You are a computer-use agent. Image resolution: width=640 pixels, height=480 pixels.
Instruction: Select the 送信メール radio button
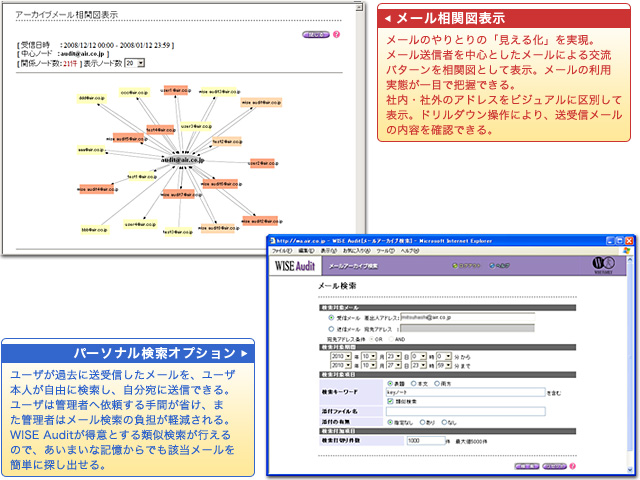(x=331, y=329)
